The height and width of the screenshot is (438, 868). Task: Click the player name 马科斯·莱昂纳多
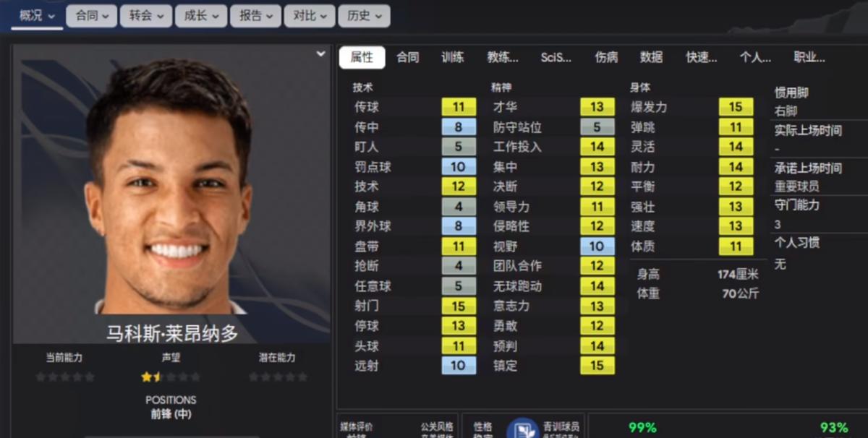171,334
